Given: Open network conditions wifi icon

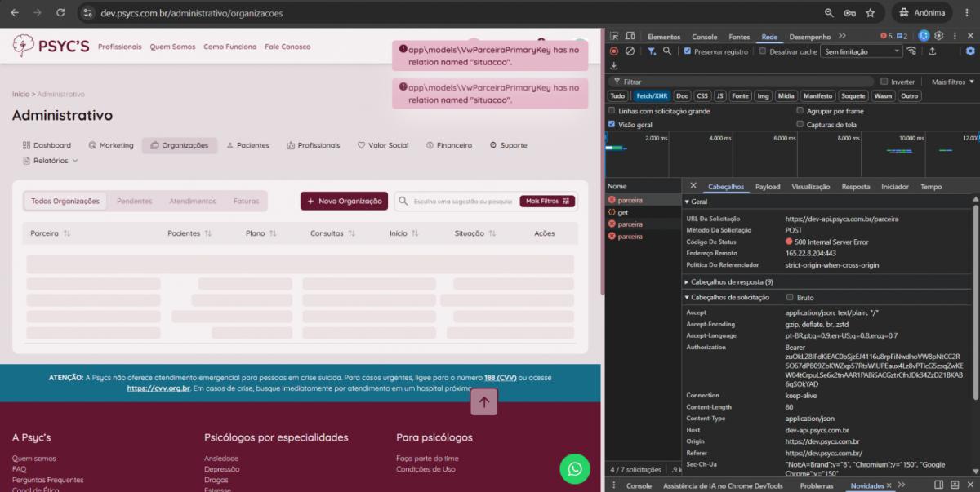Looking at the screenshot, I should tap(911, 51).
